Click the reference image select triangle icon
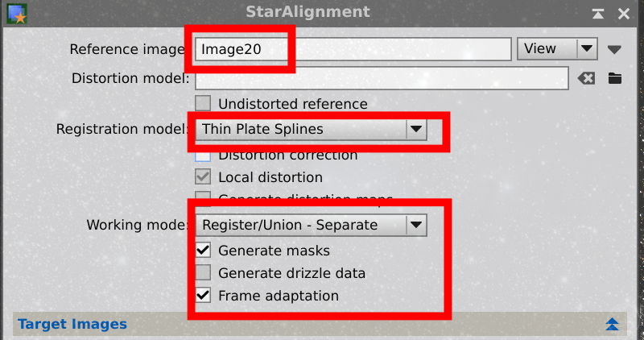Screen dimensions: 644x340 pyautogui.click(x=614, y=50)
